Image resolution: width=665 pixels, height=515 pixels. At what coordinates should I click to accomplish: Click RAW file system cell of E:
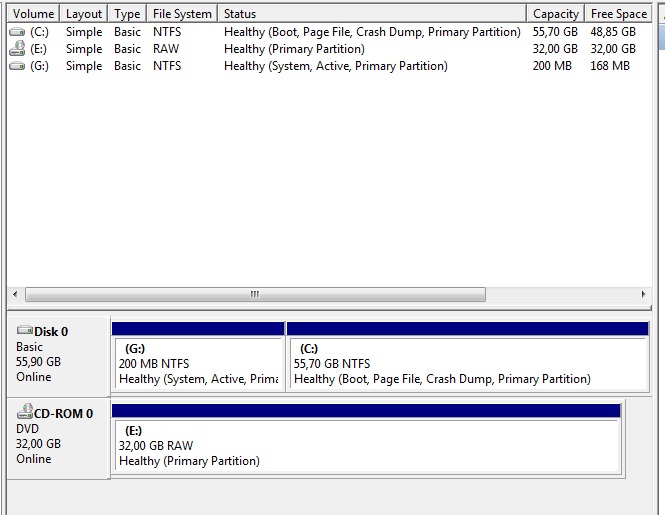166,49
